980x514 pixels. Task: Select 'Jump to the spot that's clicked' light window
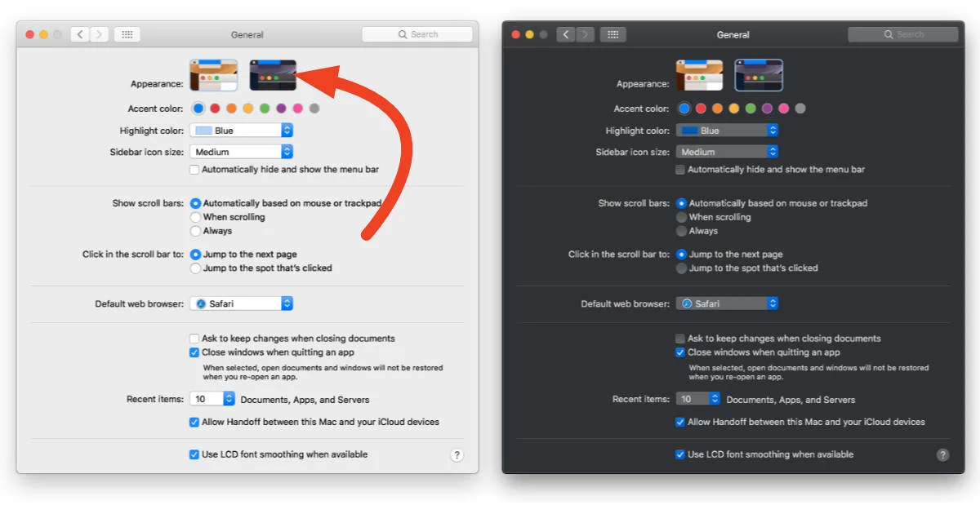195,268
